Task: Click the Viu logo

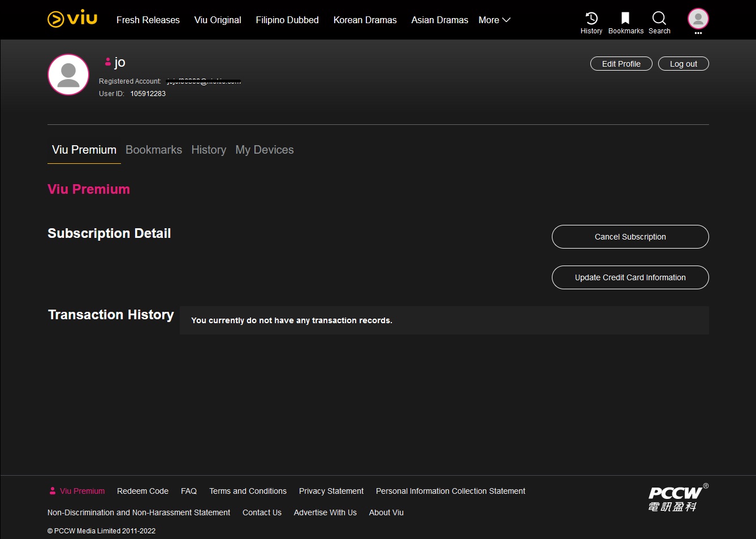Action: click(x=72, y=19)
